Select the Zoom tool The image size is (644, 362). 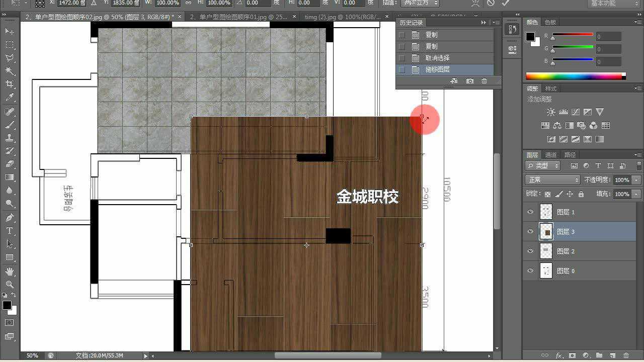[10, 284]
